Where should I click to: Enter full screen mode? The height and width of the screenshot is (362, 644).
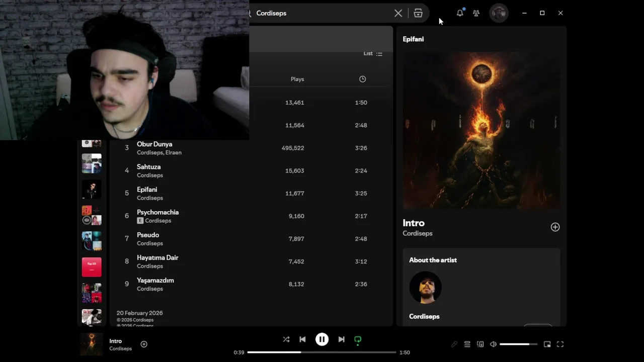tap(560, 344)
